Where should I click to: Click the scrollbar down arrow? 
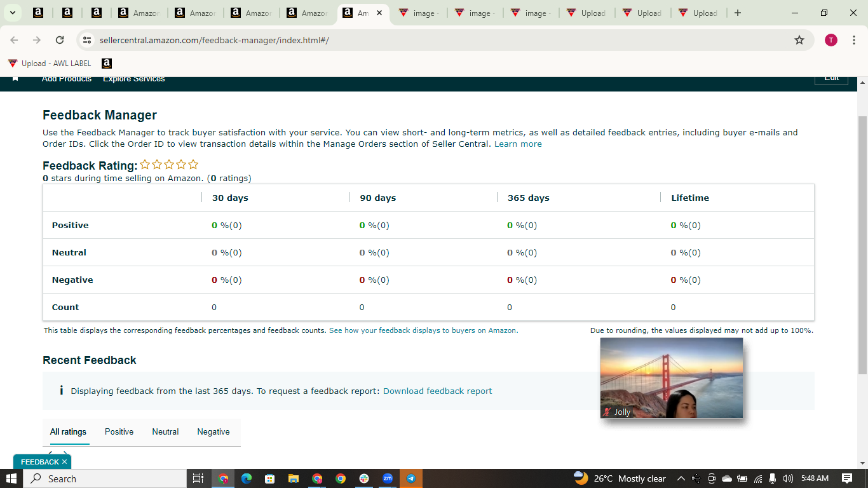click(862, 463)
